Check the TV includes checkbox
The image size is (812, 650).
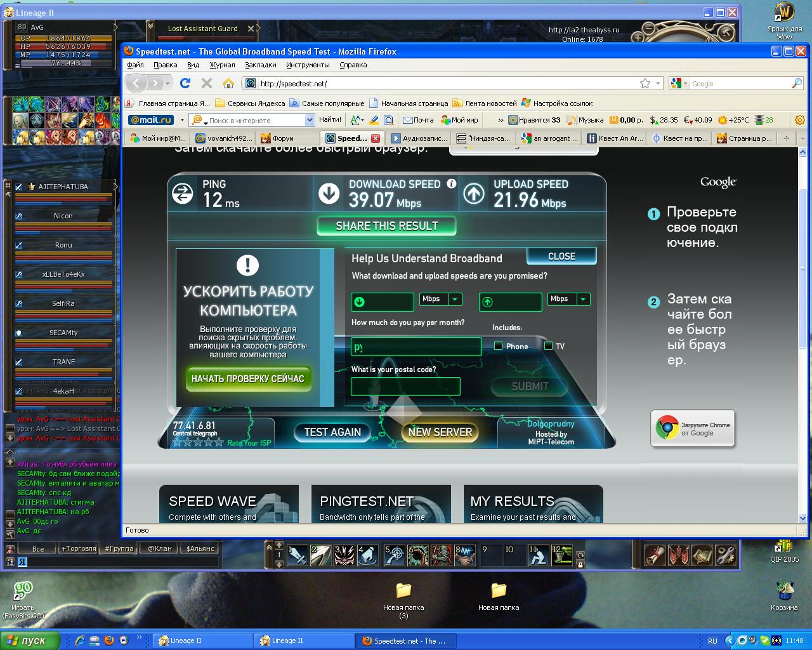(548, 346)
